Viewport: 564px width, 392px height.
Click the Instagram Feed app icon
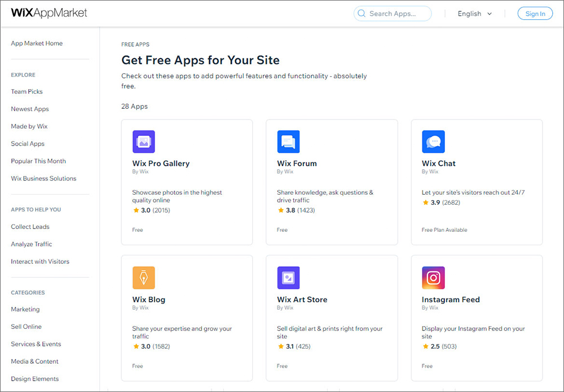pyautogui.click(x=433, y=278)
